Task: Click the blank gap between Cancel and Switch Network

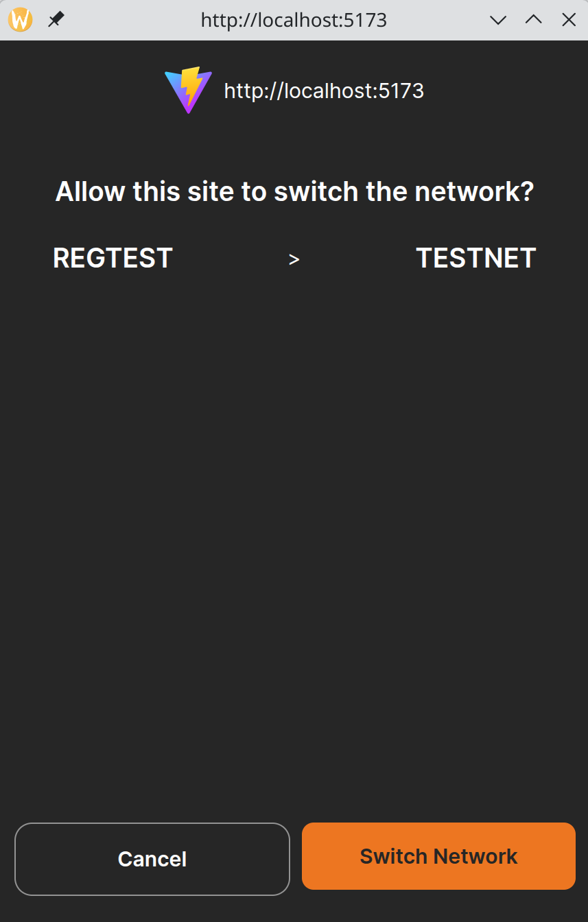Action: (296, 859)
